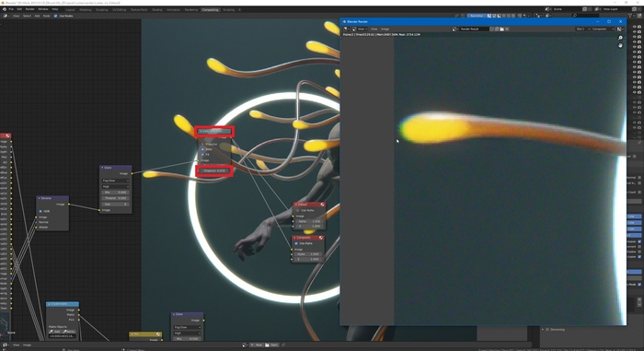The width and height of the screenshot is (644, 351).
Task: Unlink the Render Result image with X
Action: pyautogui.click(x=507, y=29)
